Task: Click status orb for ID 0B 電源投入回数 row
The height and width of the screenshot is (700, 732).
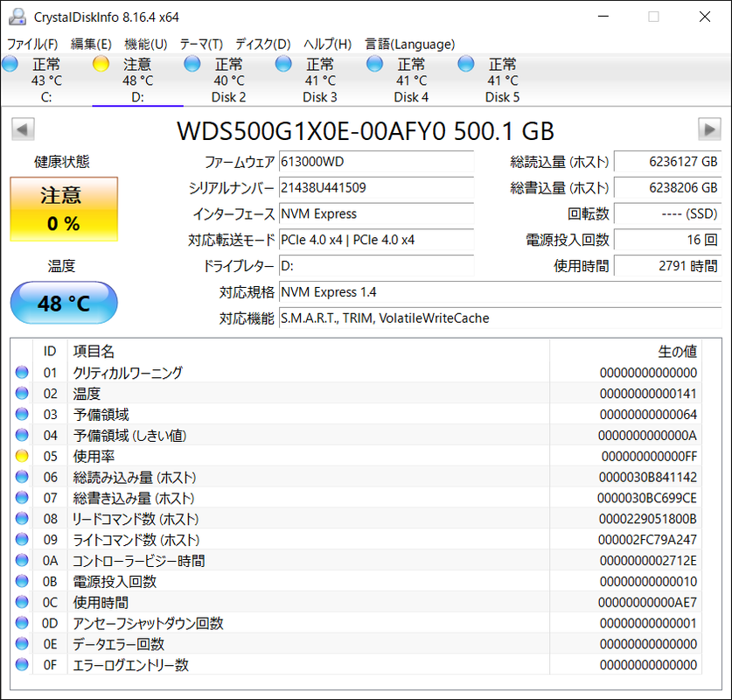Action: tap(22, 581)
